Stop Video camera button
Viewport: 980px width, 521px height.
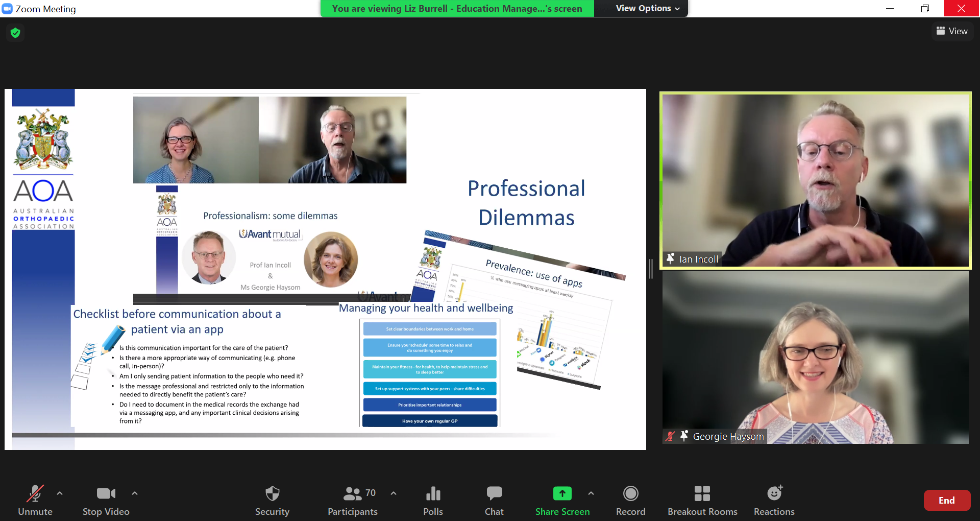[106, 500]
